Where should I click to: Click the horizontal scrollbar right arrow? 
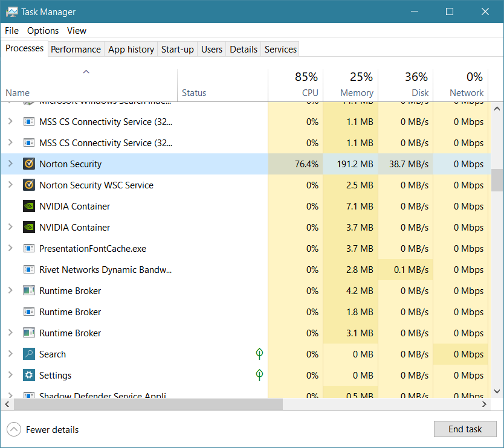click(484, 405)
